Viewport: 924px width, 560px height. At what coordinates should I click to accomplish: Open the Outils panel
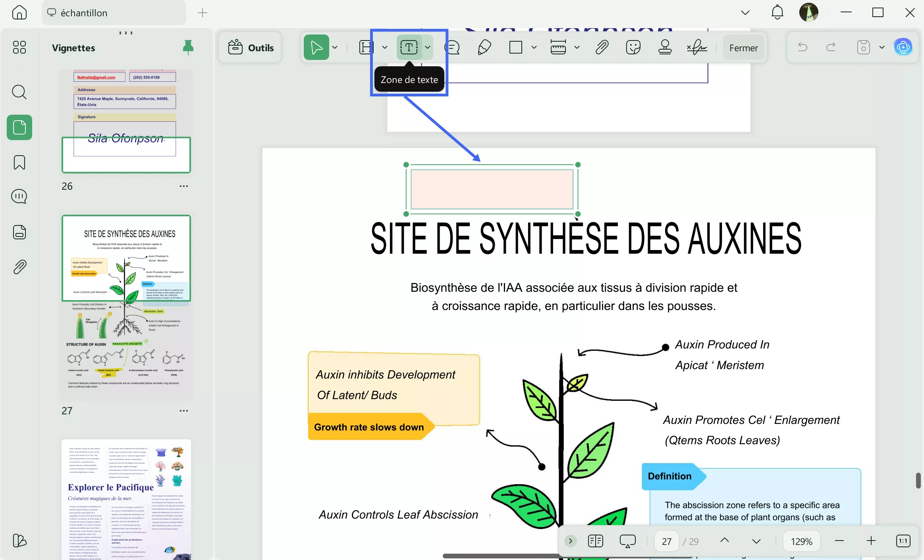click(x=250, y=47)
